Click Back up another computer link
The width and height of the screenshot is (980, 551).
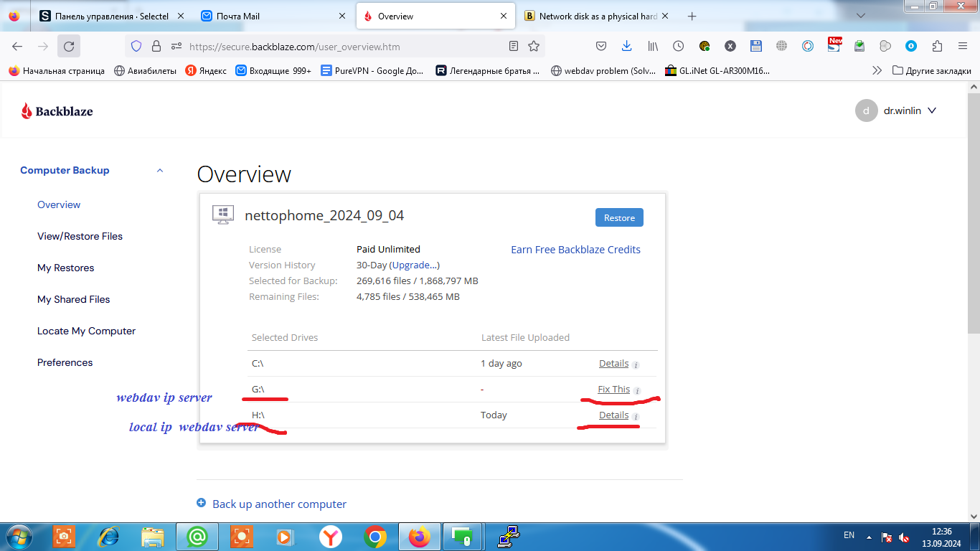(279, 504)
